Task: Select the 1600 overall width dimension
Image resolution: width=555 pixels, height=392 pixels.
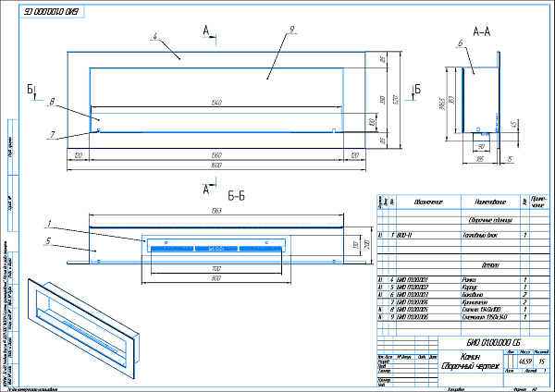Action: (216, 165)
